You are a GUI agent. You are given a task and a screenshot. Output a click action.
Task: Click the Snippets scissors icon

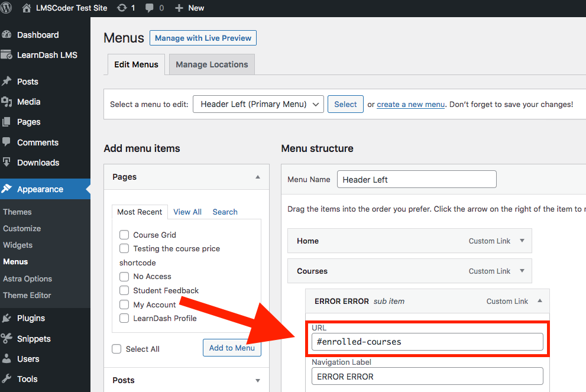pyautogui.click(x=7, y=339)
